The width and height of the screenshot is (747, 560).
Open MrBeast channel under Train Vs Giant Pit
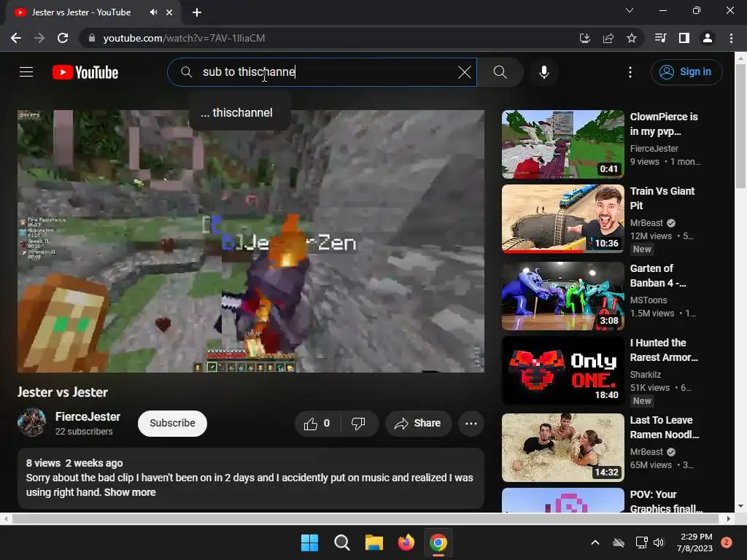[x=646, y=223]
